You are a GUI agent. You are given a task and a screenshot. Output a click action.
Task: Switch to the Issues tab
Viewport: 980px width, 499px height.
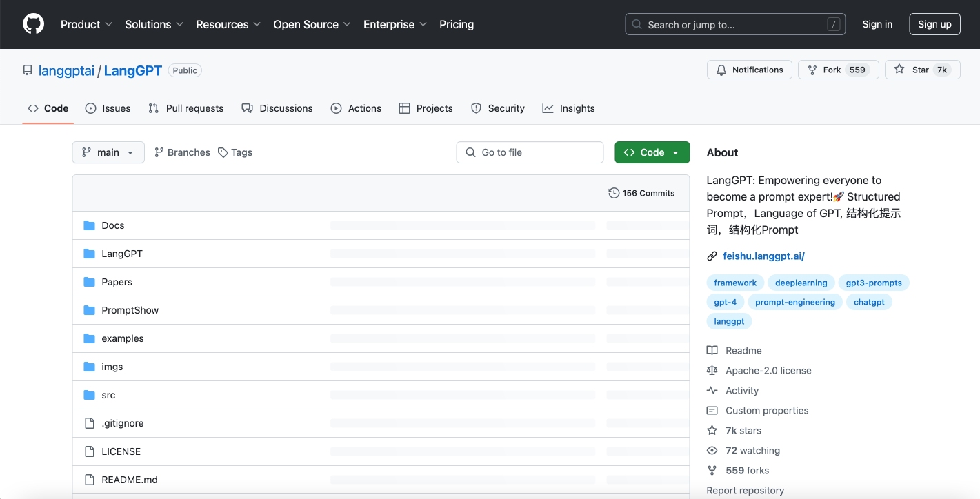tap(108, 108)
